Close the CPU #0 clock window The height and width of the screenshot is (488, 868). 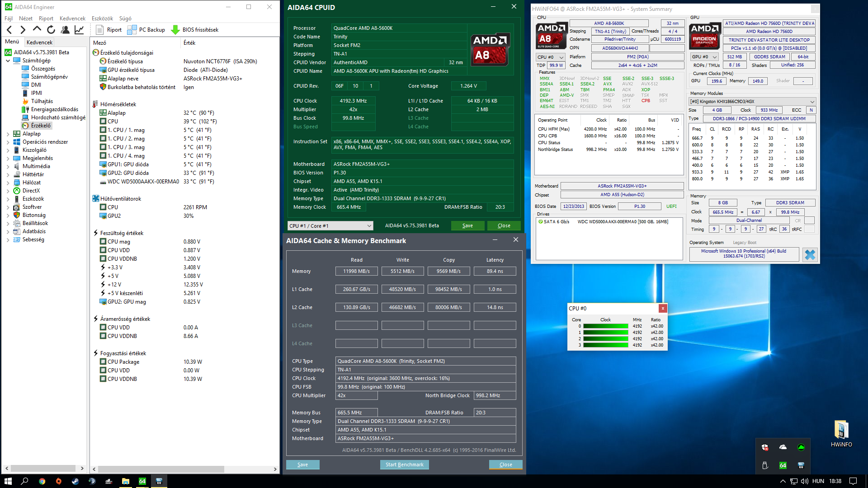click(663, 308)
